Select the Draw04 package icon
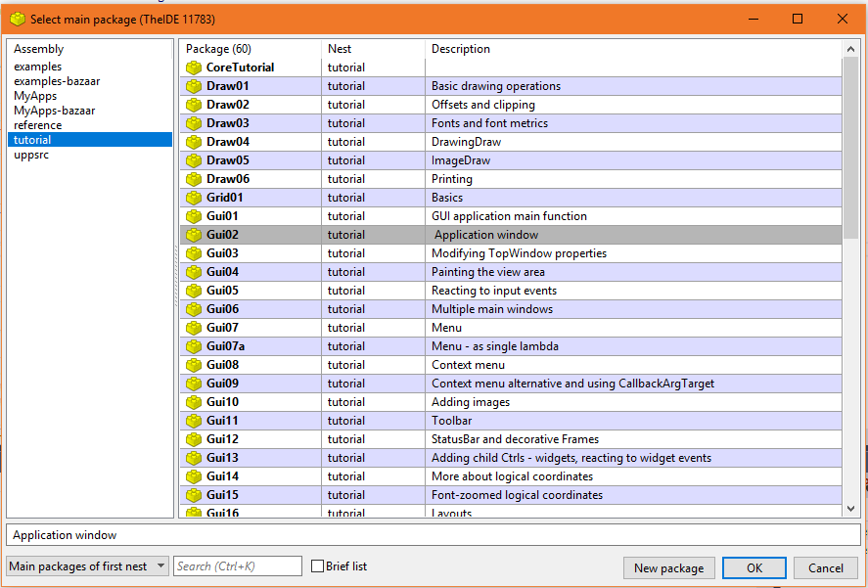The width and height of the screenshot is (868, 588). pyautogui.click(x=194, y=142)
